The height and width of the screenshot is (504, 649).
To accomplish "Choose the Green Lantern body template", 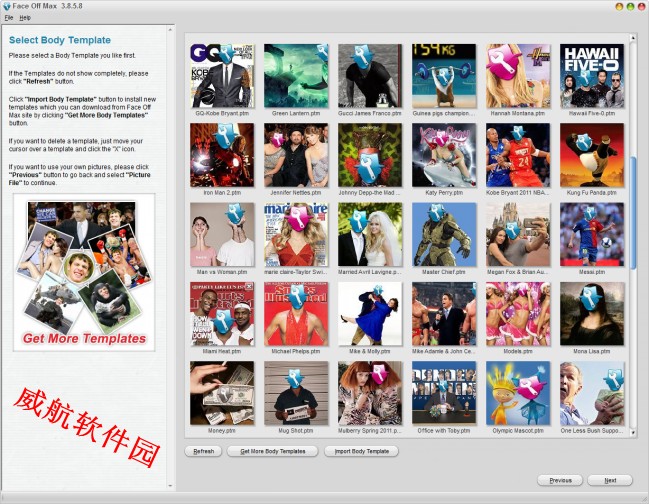I will [296, 76].
